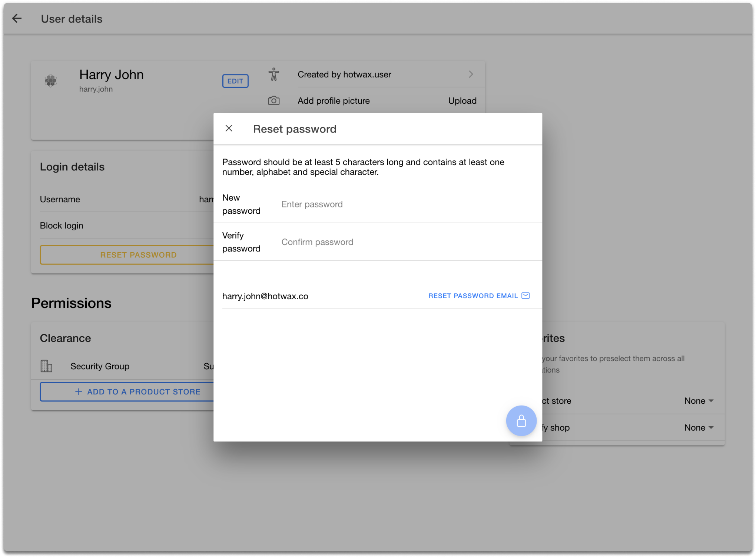This screenshot has width=756, height=557.
Task: Expand the Created by hotwax.user chevron
Action: [x=471, y=74]
